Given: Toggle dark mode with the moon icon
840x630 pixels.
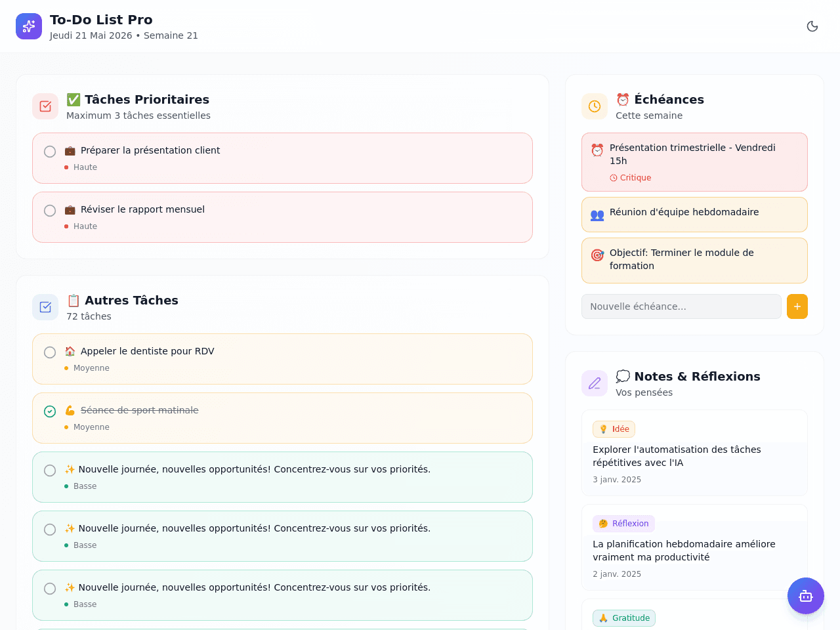Looking at the screenshot, I should pyautogui.click(x=812, y=26).
